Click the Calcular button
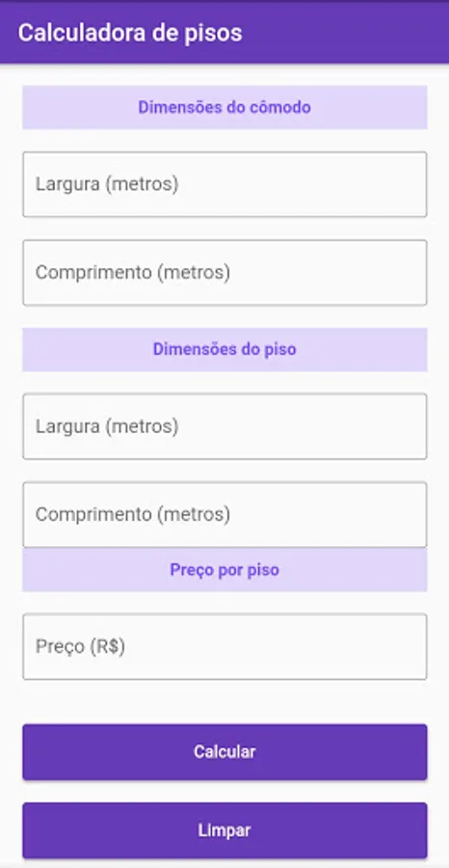The width and height of the screenshot is (449, 868). coord(224,751)
